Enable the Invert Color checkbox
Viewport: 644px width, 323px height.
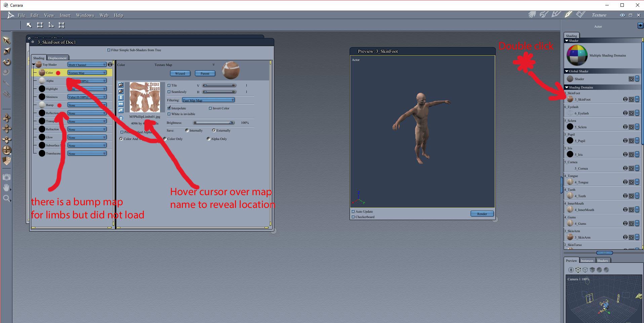pos(210,108)
